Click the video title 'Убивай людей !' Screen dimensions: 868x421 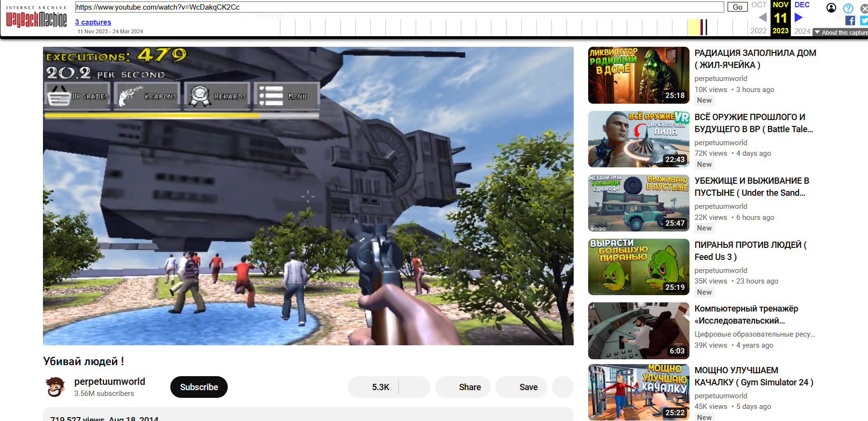point(83,361)
